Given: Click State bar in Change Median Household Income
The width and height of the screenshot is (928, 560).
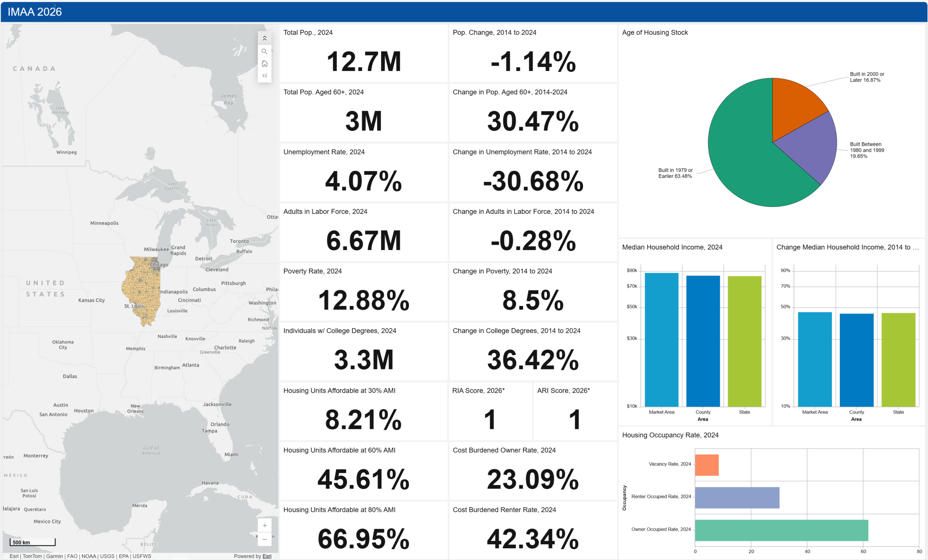Looking at the screenshot, I should point(898,360).
